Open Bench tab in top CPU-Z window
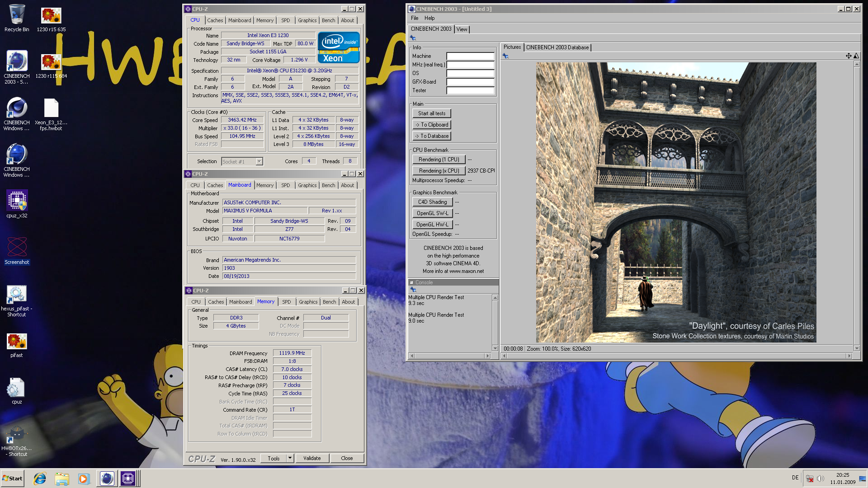868x488 pixels. coord(329,20)
